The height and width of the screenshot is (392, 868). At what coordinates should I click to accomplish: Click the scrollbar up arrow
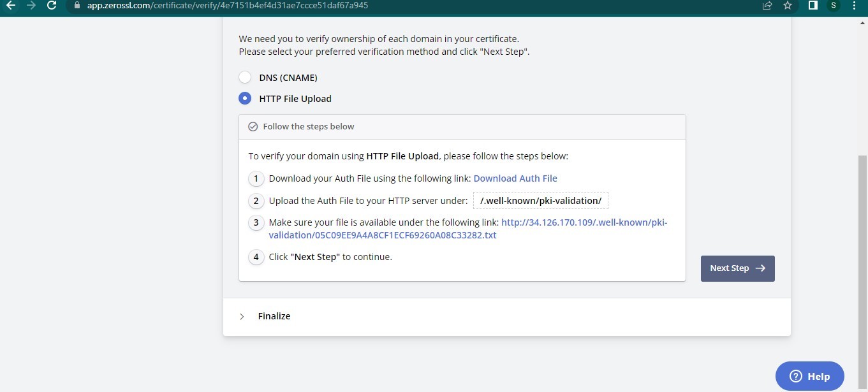863,23
